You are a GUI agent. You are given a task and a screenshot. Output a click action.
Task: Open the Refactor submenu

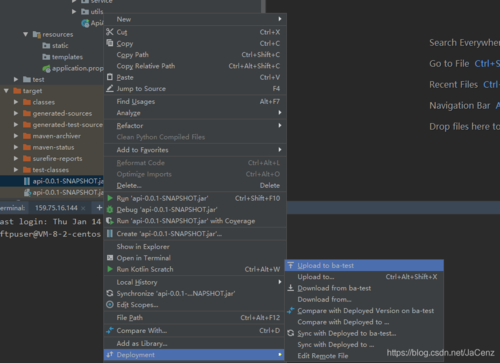click(x=195, y=126)
